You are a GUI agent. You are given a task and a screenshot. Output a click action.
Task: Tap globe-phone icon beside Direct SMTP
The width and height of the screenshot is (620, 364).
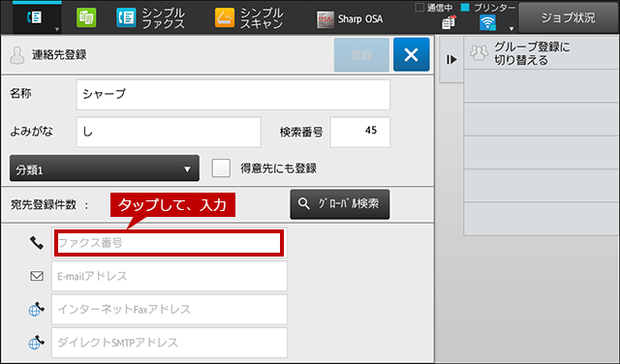(x=37, y=343)
